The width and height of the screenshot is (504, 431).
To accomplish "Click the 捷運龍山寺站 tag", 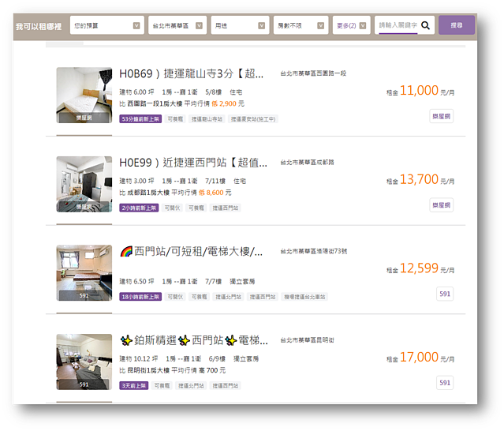I will (x=207, y=119).
